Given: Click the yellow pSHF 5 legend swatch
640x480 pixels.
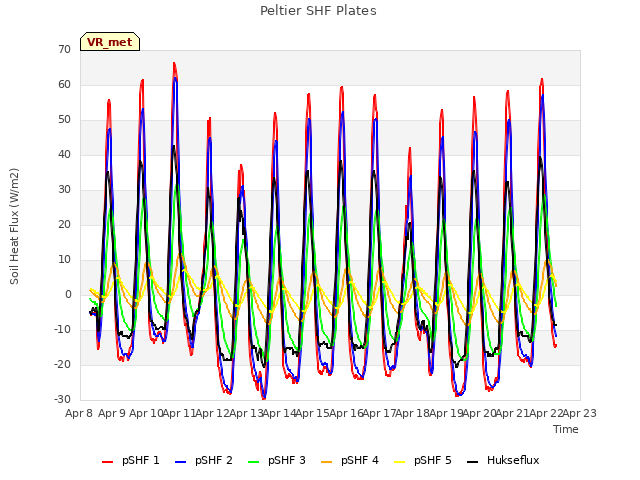Looking at the screenshot, I should pyautogui.click(x=400, y=462).
